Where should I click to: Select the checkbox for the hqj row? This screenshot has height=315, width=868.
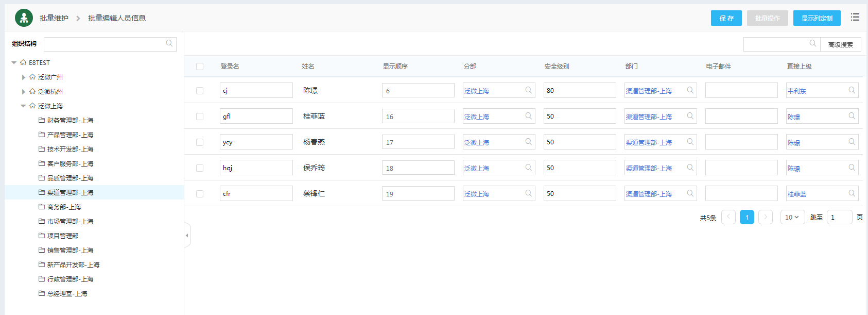200,168
